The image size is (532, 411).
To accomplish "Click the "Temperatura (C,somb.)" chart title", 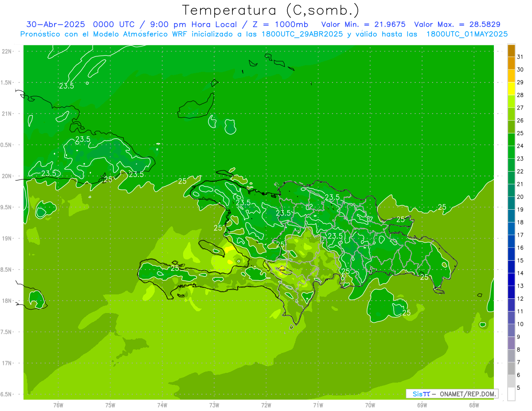I will click(x=271, y=10).
